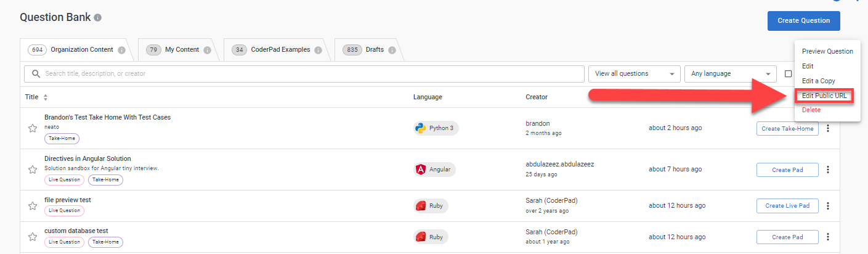
Task: Toggle the checkbox beside the language filter
Action: click(788, 74)
